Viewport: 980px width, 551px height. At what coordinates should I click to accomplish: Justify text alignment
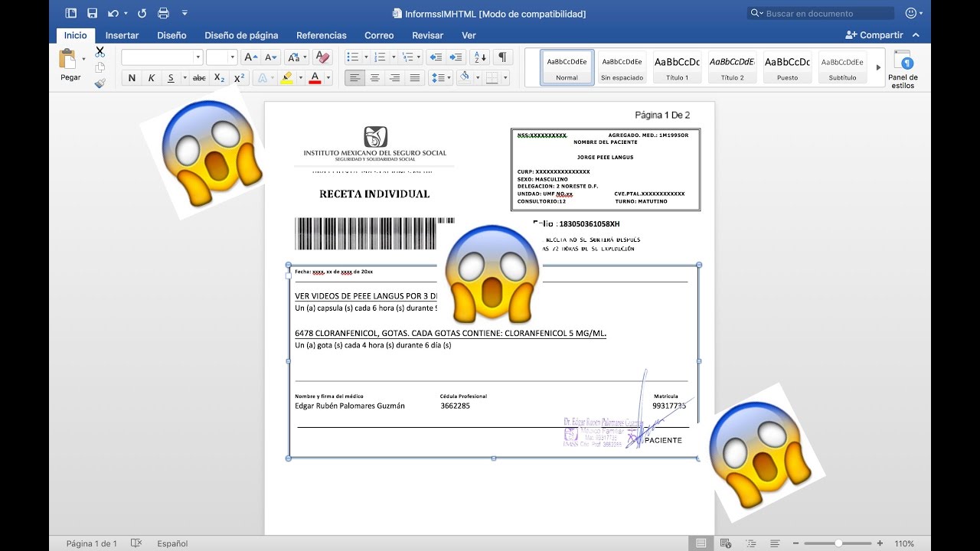tap(415, 78)
